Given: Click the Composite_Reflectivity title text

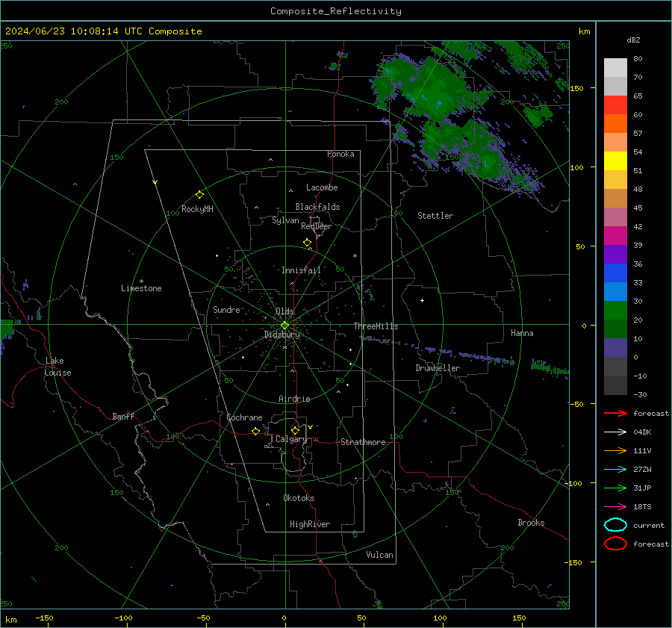Looking at the screenshot, I should [335, 11].
